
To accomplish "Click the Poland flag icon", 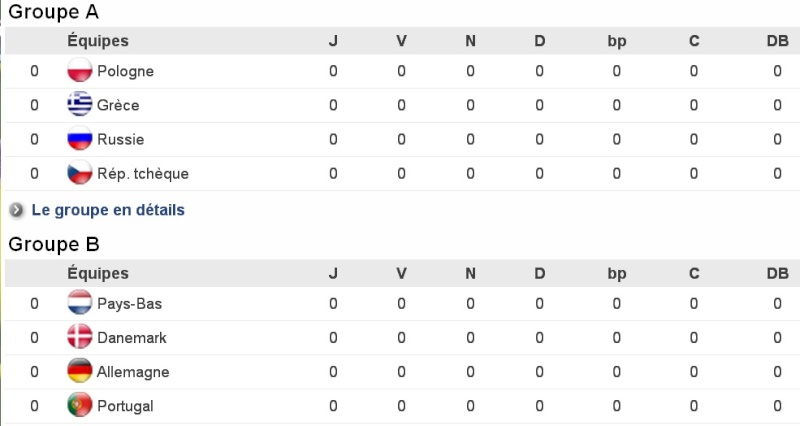I will [80, 71].
